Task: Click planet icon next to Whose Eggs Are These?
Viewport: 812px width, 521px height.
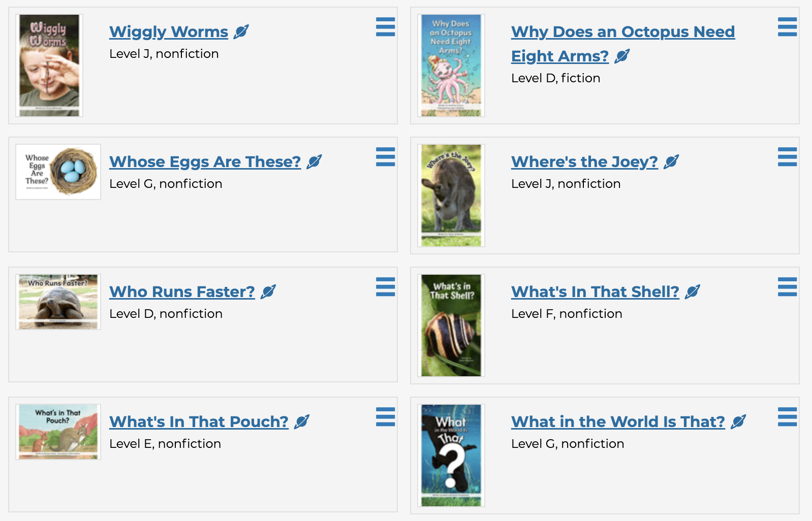Action: (314, 162)
